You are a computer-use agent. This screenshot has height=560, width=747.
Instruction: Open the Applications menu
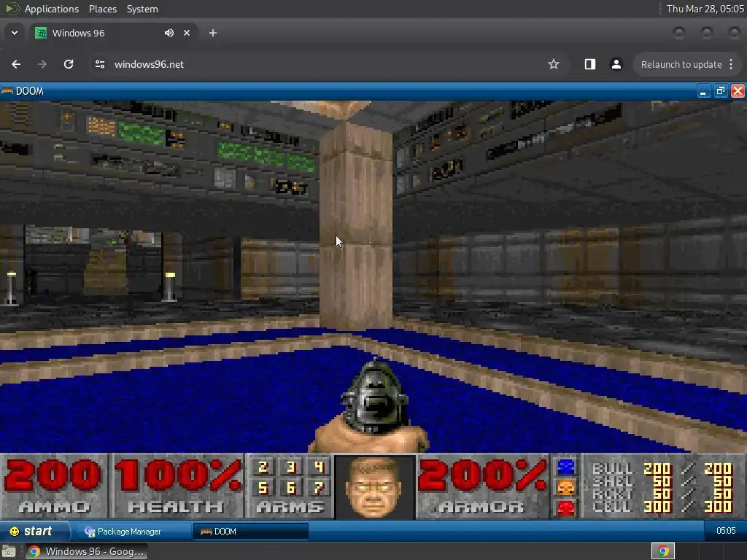pyautogui.click(x=52, y=9)
